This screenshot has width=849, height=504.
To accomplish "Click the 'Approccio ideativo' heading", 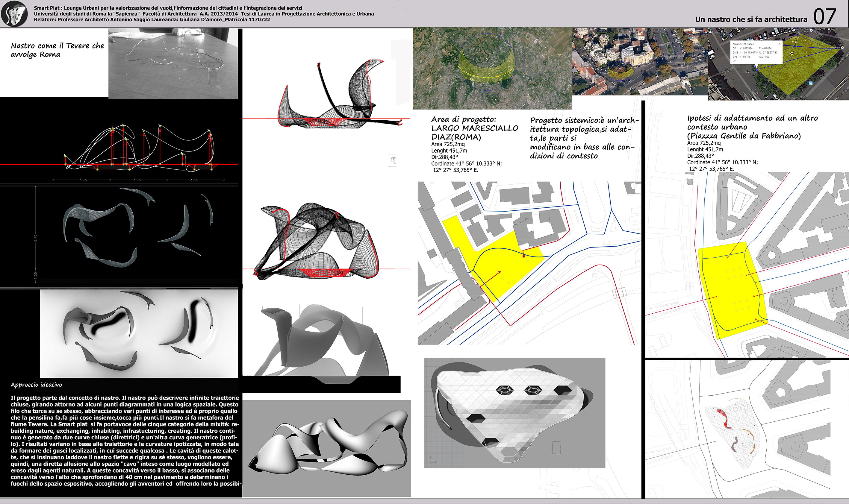I will pyautogui.click(x=36, y=385).
